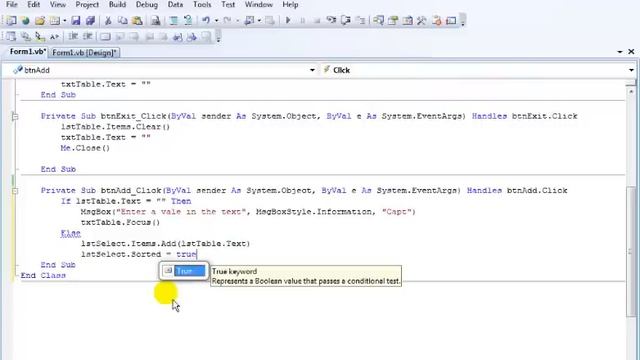The image size is (640, 360).
Task: Open the Add New Item dropdown arrow
Action: coord(64,20)
